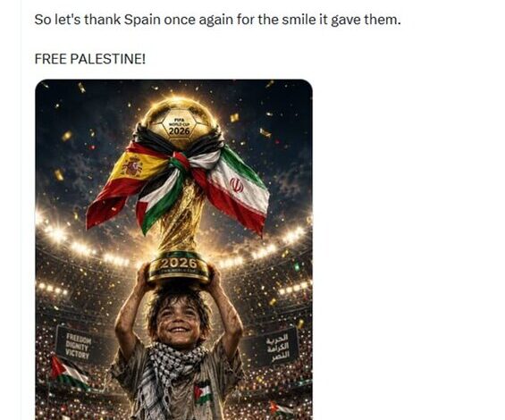
Task: Click the Arabic text banner in the stands
Action: click(x=276, y=346)
